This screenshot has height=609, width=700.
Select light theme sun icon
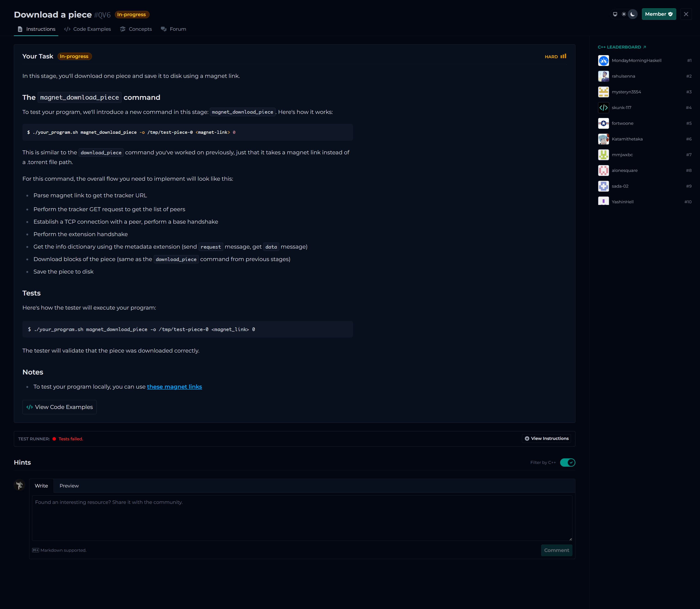point(623,14)
